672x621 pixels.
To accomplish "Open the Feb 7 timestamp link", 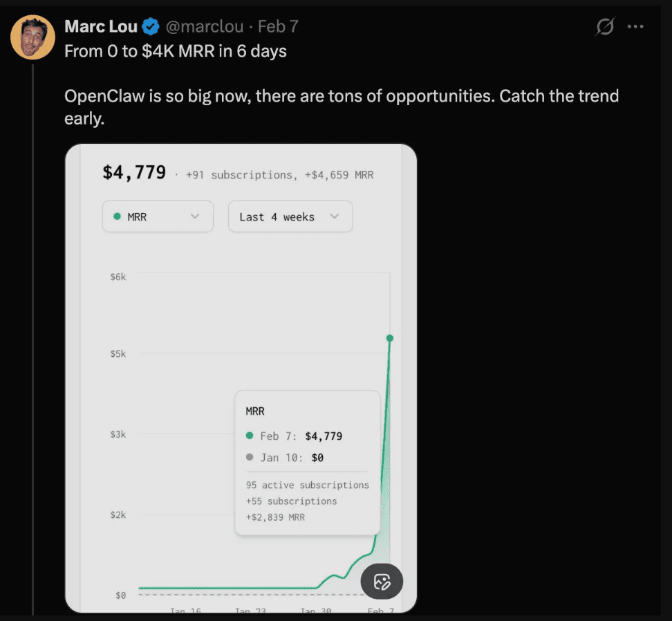I will tap(278, 26).
